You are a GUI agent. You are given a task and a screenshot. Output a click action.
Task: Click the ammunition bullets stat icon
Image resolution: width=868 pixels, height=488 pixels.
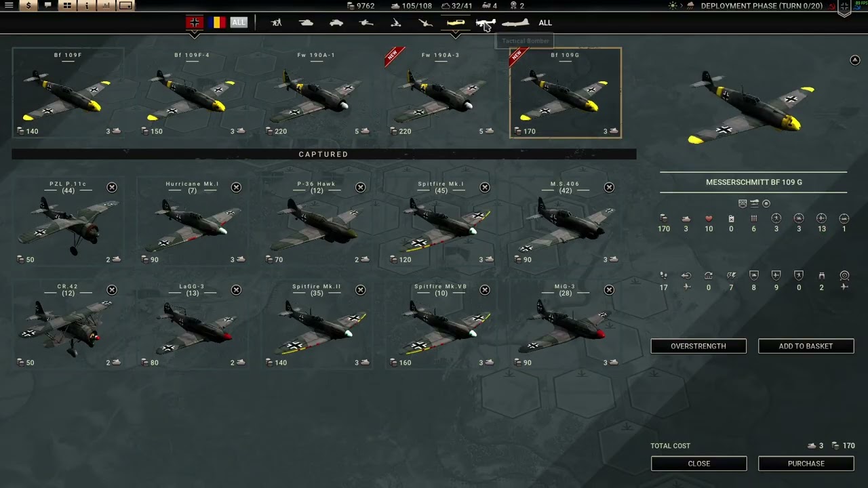(x=753, y=219)
